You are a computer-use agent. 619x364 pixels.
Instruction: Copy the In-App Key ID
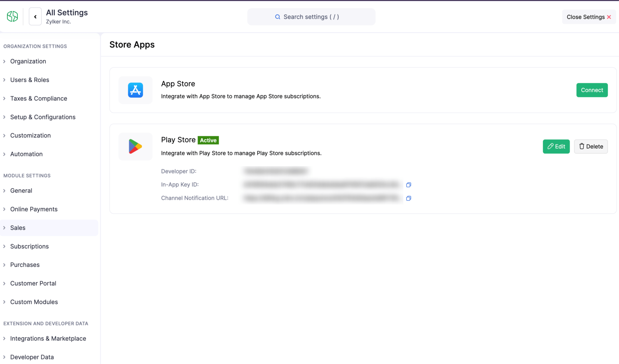[x=409, y=185]
